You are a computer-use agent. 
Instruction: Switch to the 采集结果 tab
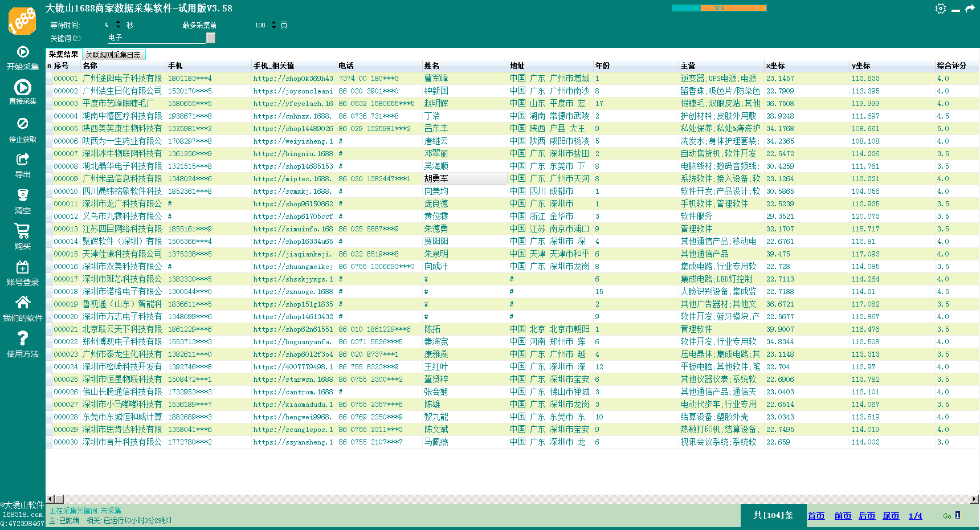tap(63, 55)
